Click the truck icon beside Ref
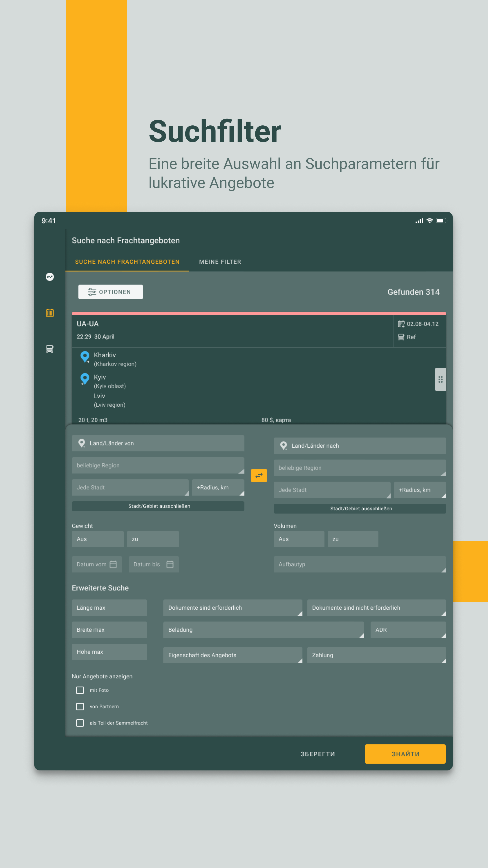 pyautogui.click(x=401, y=337)
